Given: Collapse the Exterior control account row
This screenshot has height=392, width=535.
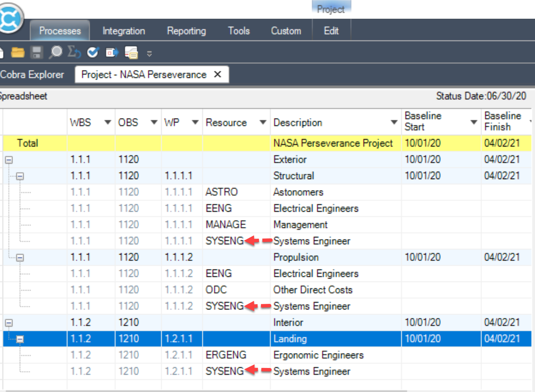Looking at the screenshot, I should pyautogui.click(x=9, y=160).
